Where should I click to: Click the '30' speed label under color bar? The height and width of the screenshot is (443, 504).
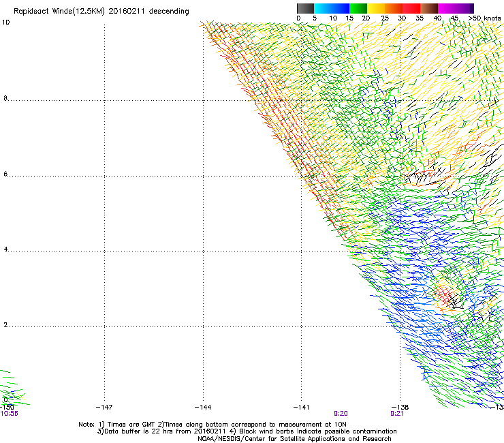(402, 18)
